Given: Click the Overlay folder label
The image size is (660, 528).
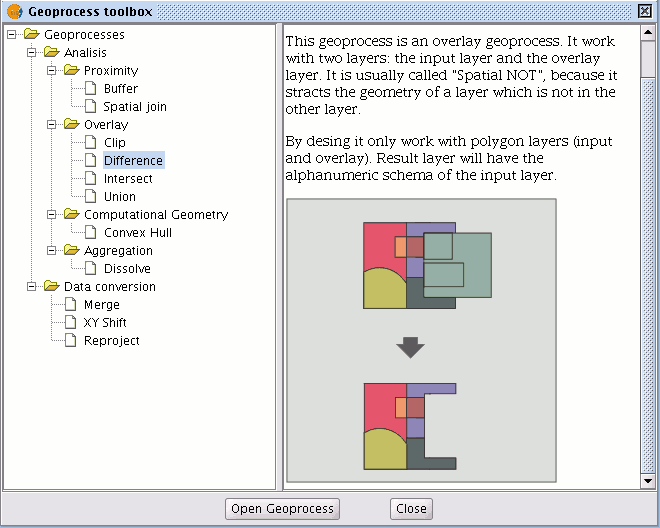Looking at the screenshot, I should [106, 125].
